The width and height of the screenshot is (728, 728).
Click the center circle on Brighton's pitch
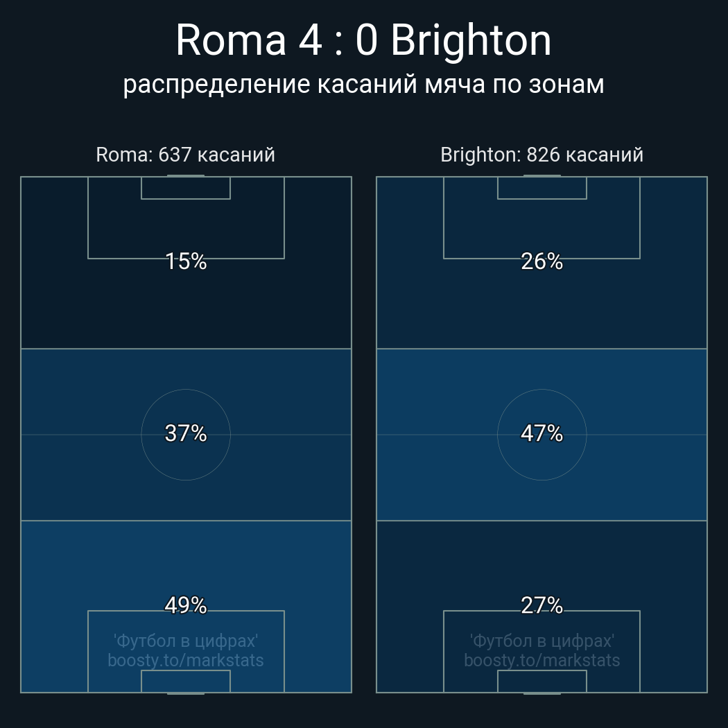pos(541,461)
